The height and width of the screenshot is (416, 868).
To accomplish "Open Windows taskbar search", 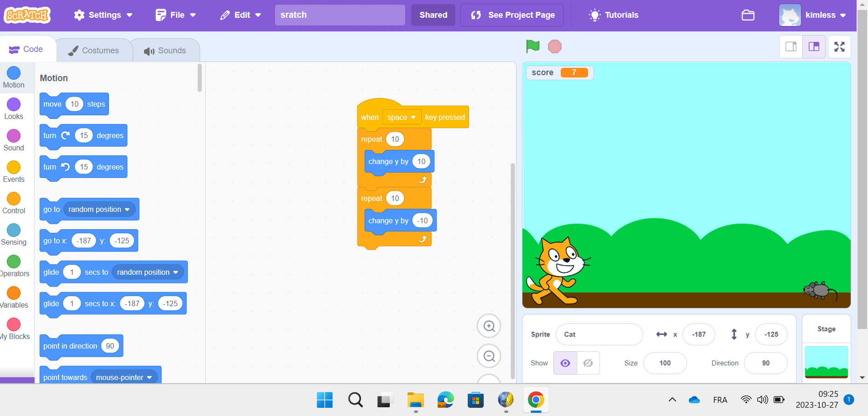I will 355,400.
